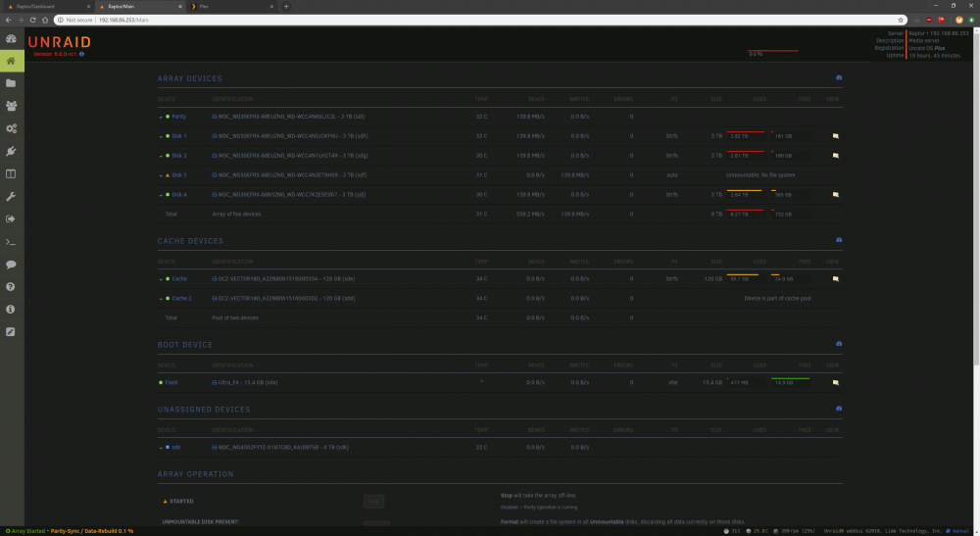Expand the Disk 4 row arrow
980x536 pixels.
pos(161,195)
